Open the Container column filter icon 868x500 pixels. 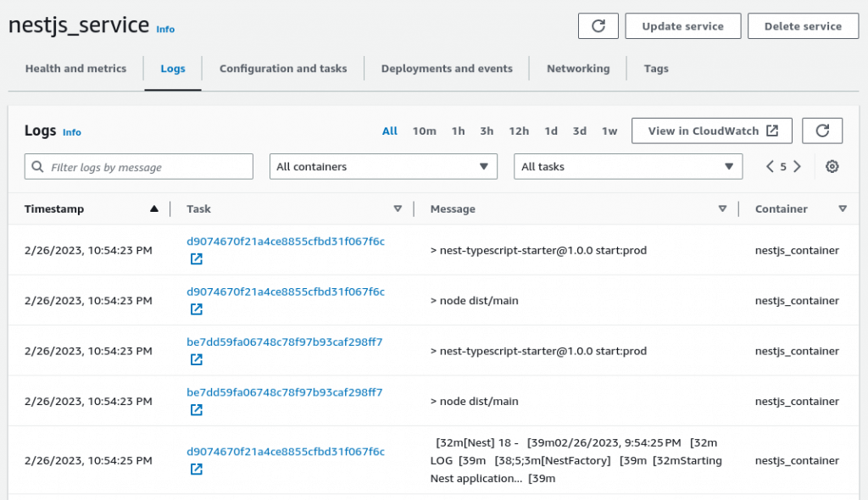coord(843,208)
